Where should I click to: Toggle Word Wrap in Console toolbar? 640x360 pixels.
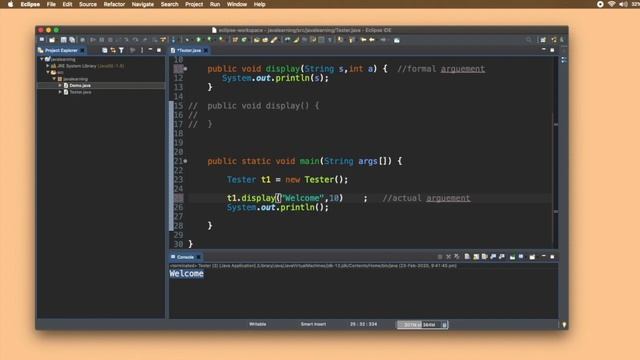tap(484, 257)
